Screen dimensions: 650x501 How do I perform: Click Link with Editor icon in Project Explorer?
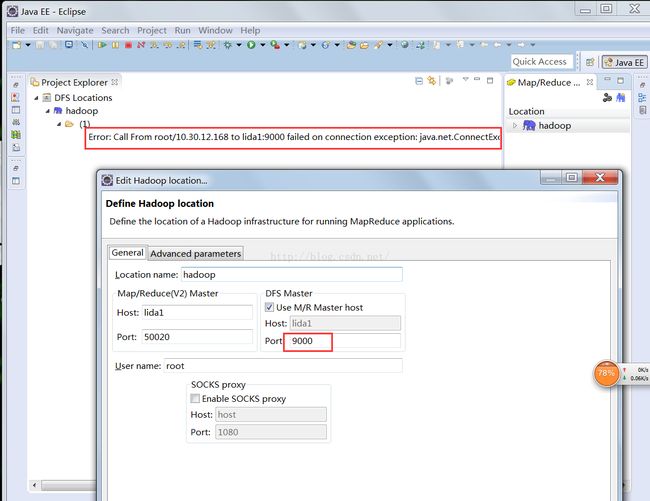tap(432, 81)
